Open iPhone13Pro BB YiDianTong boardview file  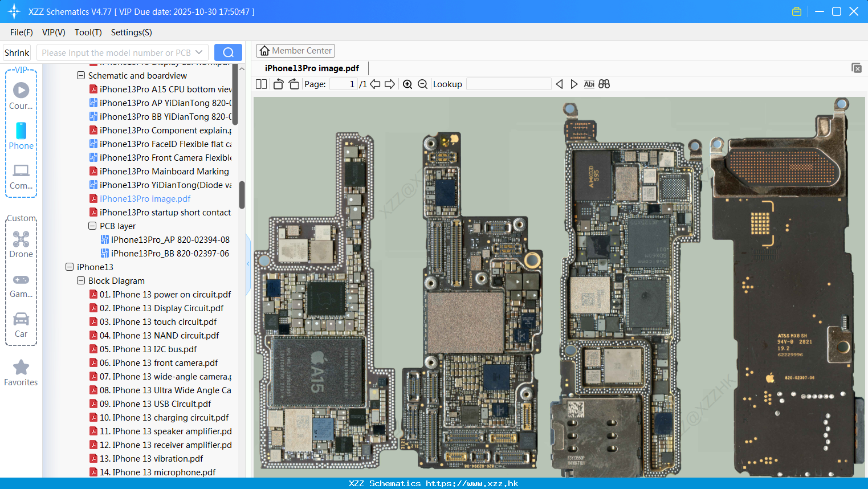[161, 117]
